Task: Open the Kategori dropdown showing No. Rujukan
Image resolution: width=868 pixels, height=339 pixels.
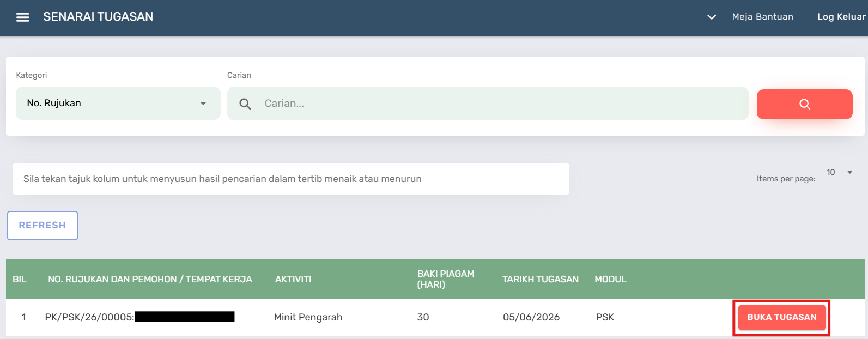Action: point(118,103)
